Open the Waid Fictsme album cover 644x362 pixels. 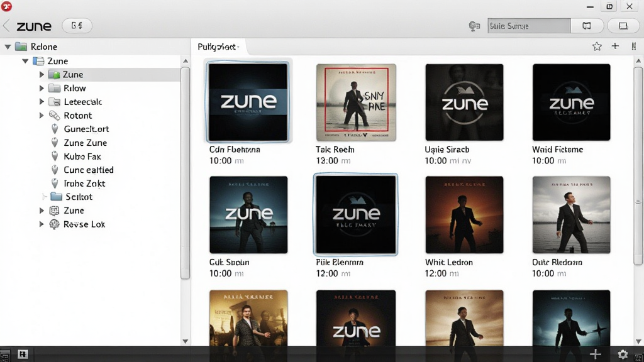(x=571, y=102)
